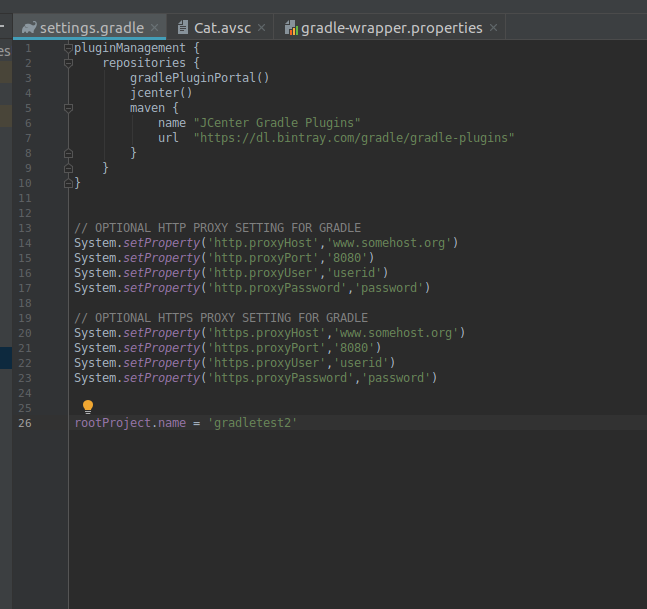This screenshot has height=609, width=647.
Task: Click fold end marker on line 10
Action: [68, 183]
